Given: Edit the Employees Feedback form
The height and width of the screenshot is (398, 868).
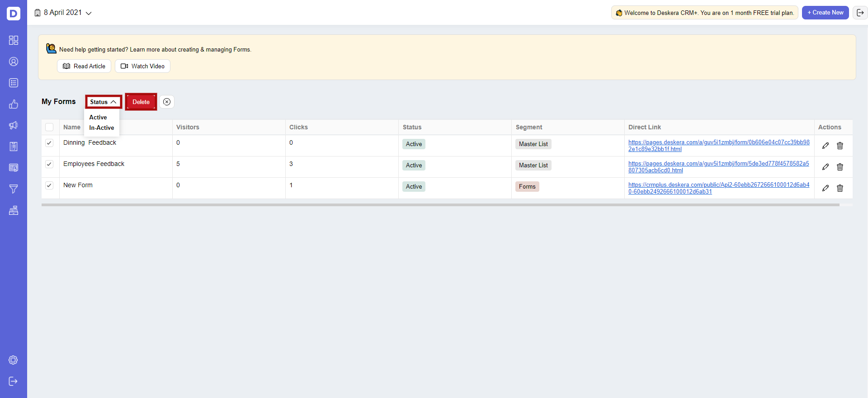Looking at the screenshot, I should pos(826,167).
